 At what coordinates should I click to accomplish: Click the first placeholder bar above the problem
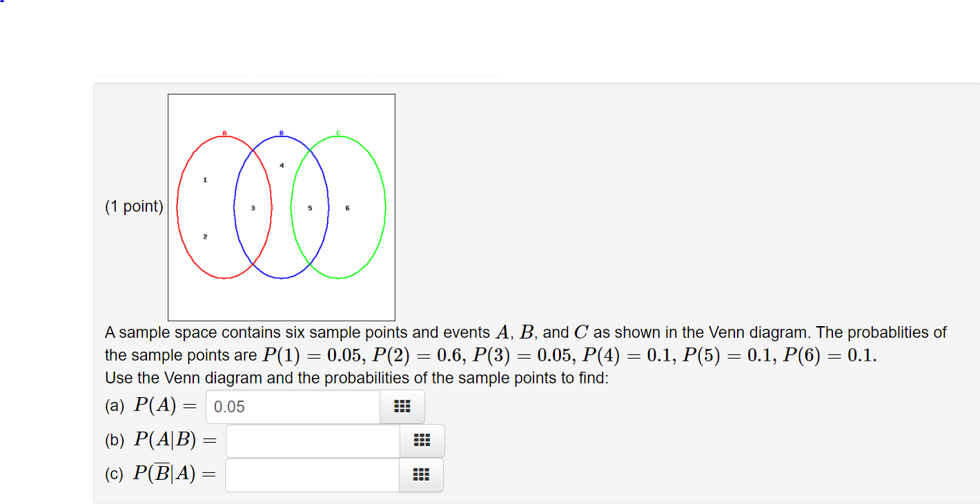[172, 76]
